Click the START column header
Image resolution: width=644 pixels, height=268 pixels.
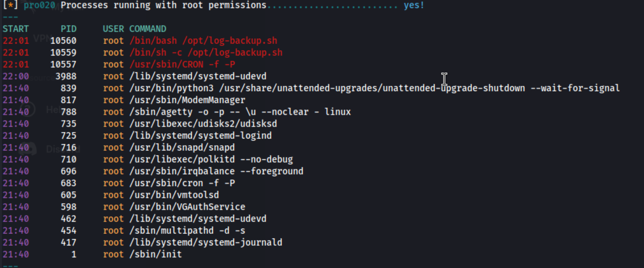[x=16, y=29]
